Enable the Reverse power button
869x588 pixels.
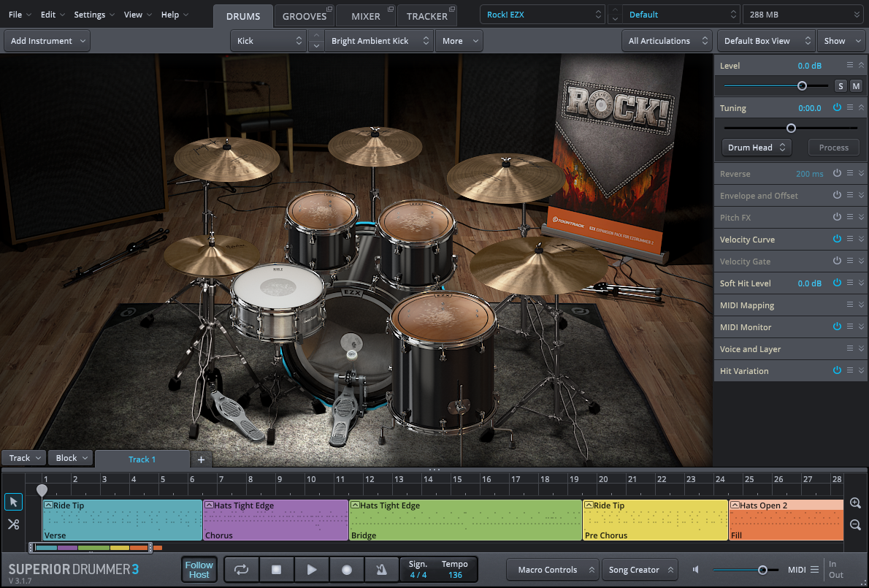coord(837,173)
